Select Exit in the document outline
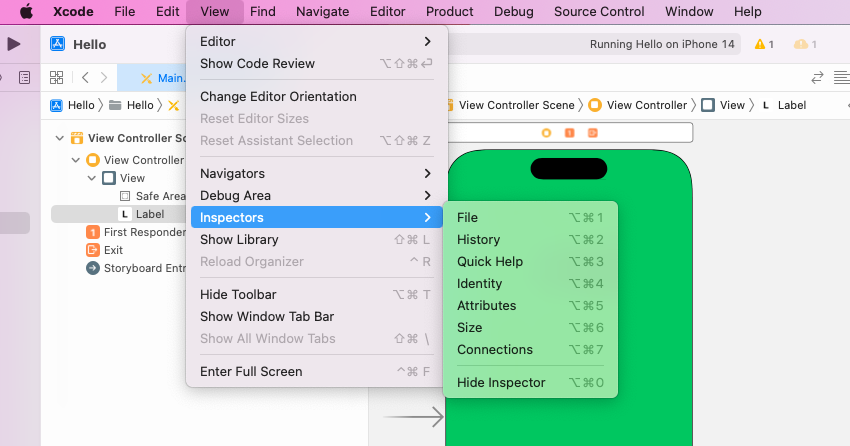The image size is (850, 446). coord(105,250)
